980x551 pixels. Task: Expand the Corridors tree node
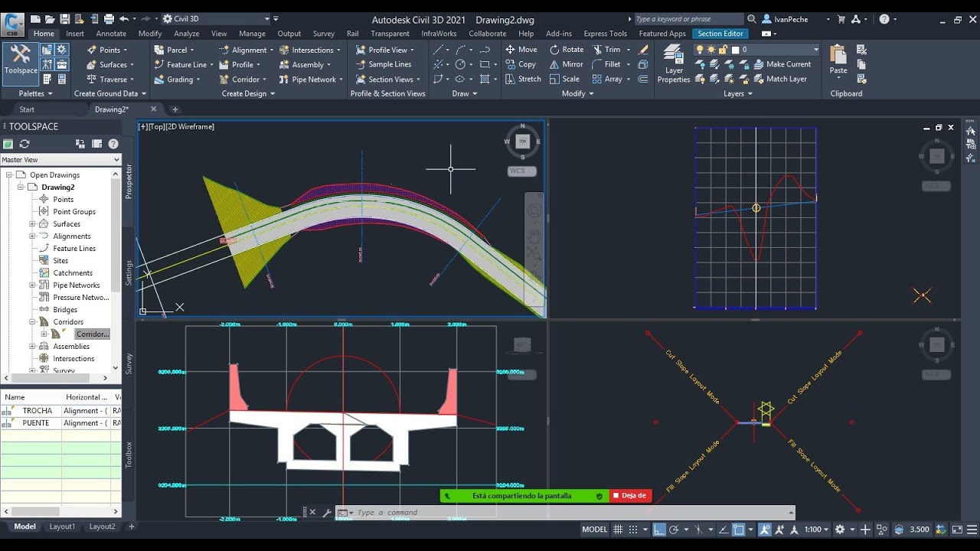pyautogui.click(x=33, y=322)
